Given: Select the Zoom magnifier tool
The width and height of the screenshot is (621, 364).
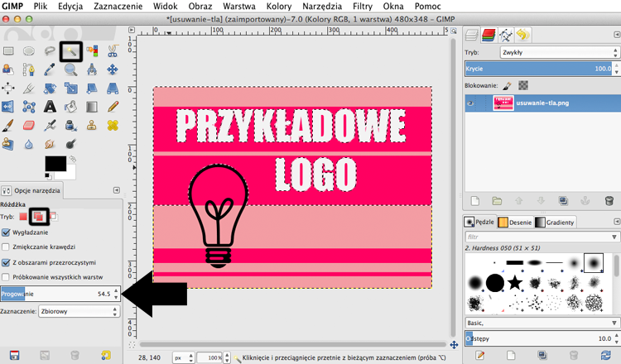Looking at the screenshot, I should tap(71, 69).
